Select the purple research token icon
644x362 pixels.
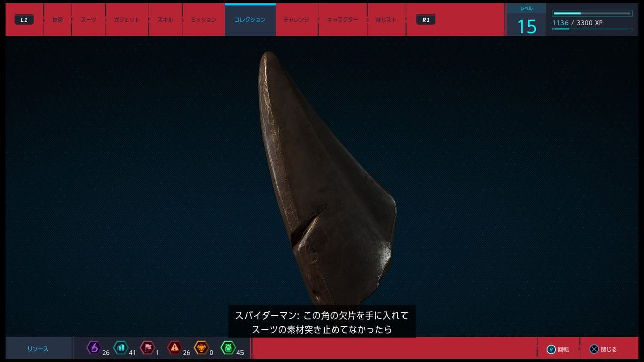click(x=94, y=347)
